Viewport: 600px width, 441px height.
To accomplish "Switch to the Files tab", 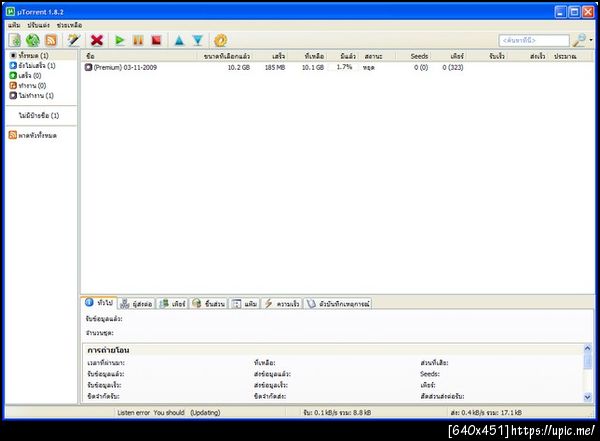I will coord(245,304).
